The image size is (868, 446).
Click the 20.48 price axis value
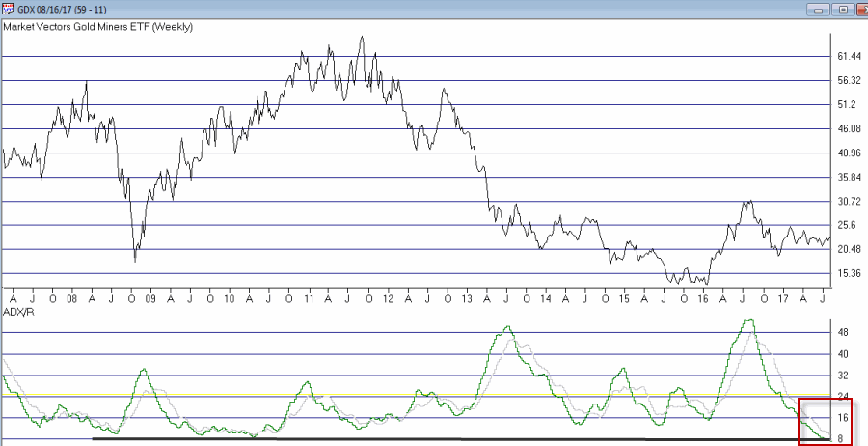tap(850, 249)
